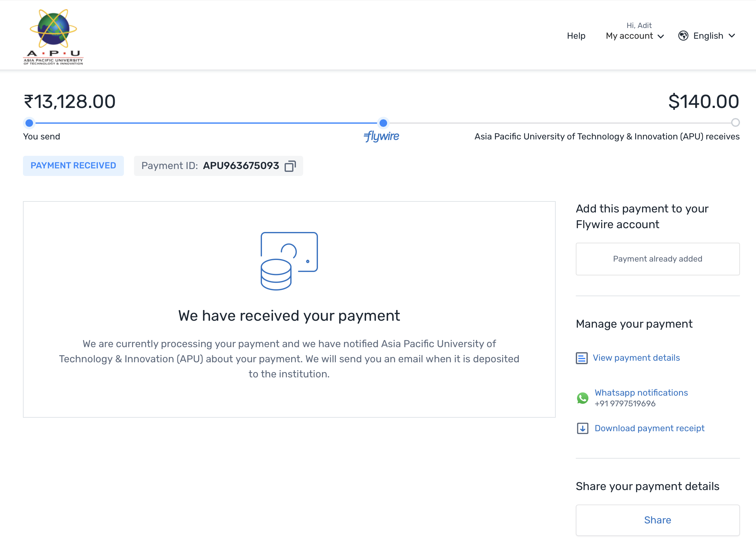756x542 pixels.
Task: Open the English language selector
Action: [707, 36]
